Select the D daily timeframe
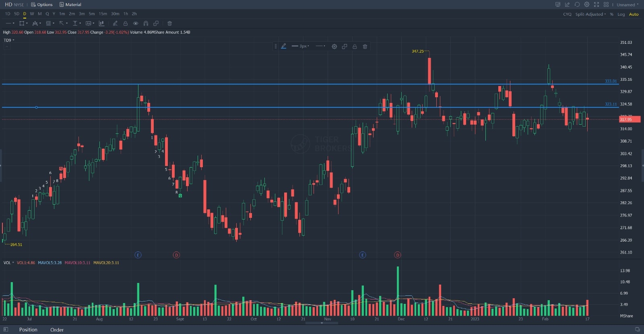This screenshot has height=334, width=644. coord(25,14)
